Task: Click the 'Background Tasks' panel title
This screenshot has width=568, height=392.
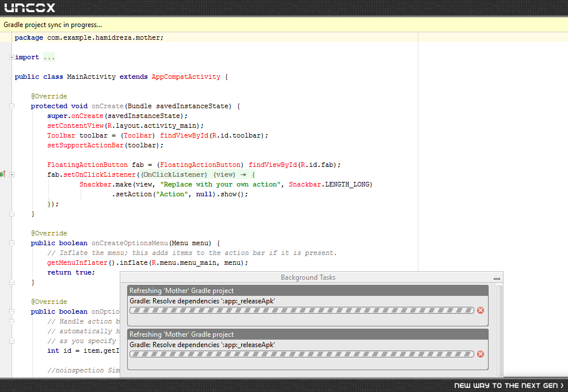Action: [308, 277]
